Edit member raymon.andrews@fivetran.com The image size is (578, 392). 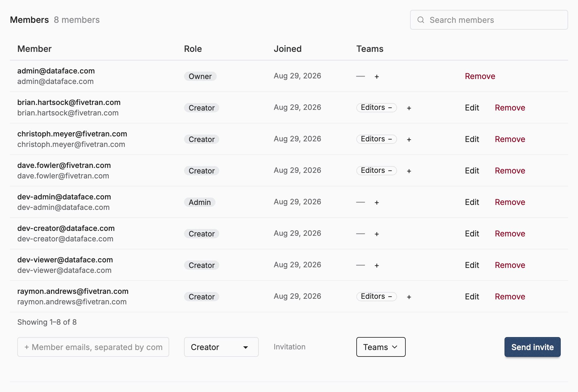[472, 297]
